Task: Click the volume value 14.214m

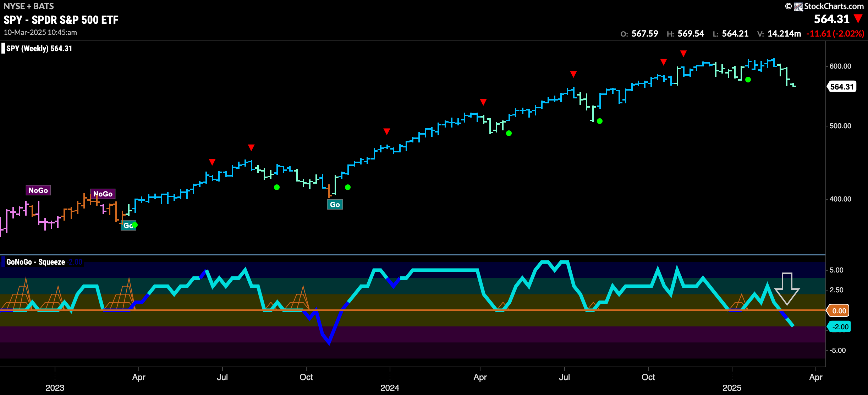Action: coord(784,34)
